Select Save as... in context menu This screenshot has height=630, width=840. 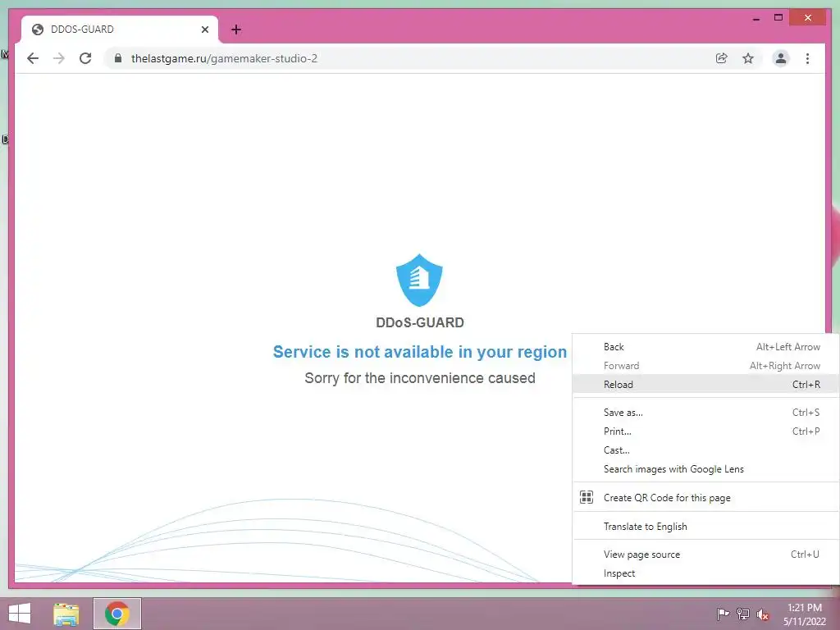point(705,412)
